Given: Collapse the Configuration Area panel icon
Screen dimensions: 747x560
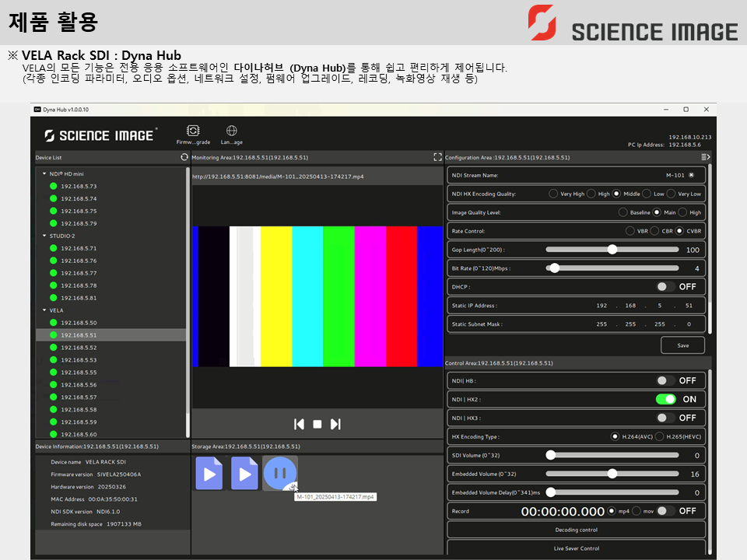Looking at the screenshot, I should 706,157.
